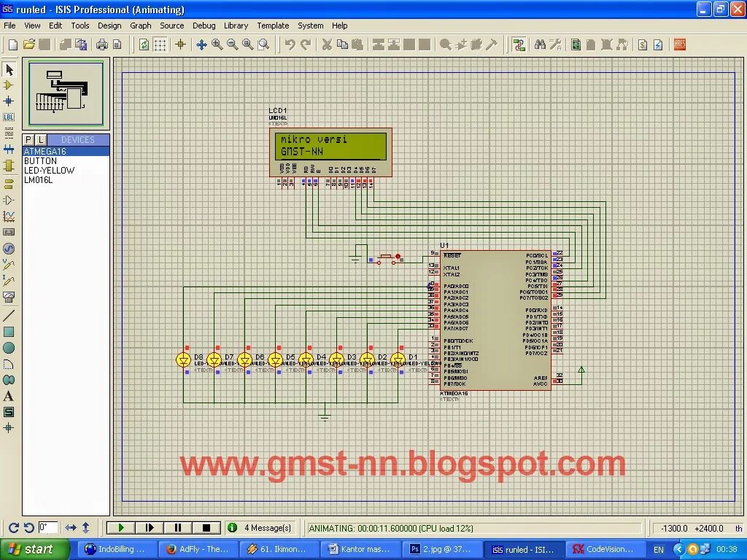
Task: Select LM016L in the devices list
Action: click(66, 180)
